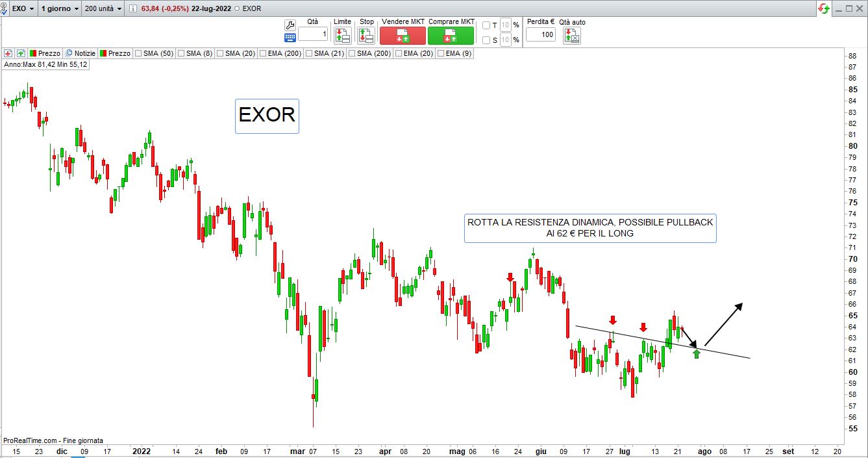Click the blue keyboard icon
Screen dimensions: 868x458
(290, 38)
